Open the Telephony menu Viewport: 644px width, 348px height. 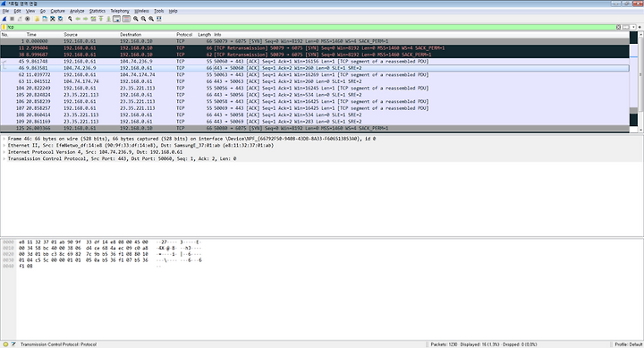120,11
